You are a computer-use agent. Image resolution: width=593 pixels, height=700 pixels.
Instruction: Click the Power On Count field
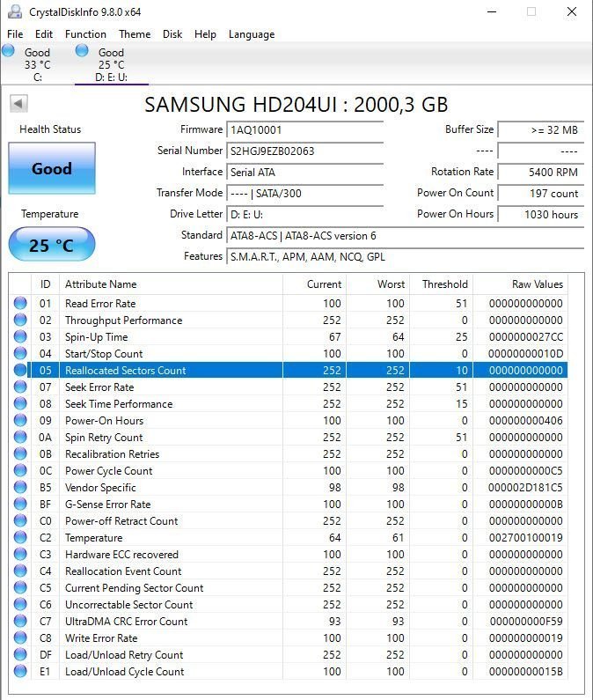tap(541, 194)
